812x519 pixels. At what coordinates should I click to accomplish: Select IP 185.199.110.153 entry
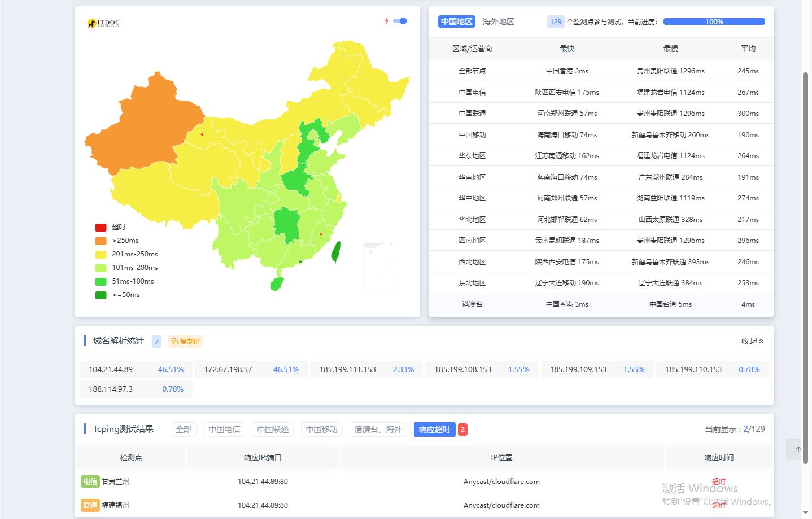[x=712, y=369]
